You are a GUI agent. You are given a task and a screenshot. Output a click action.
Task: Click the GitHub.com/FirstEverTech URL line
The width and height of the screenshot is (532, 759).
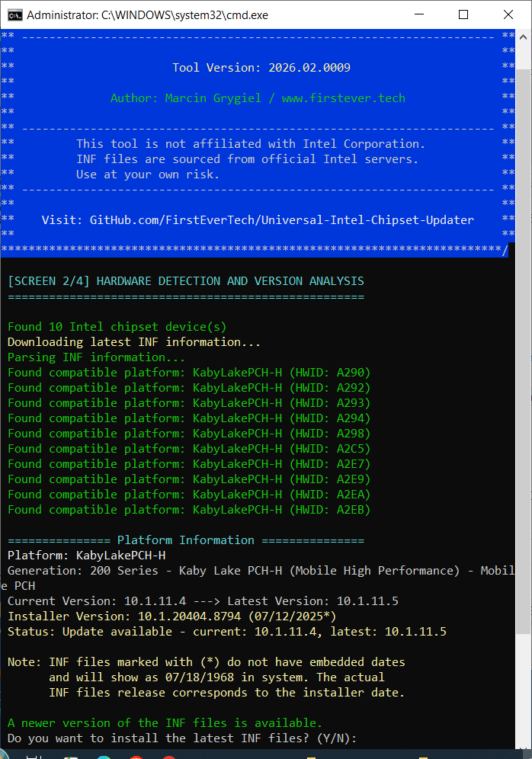pyautogui.click(x=258, y=220)
